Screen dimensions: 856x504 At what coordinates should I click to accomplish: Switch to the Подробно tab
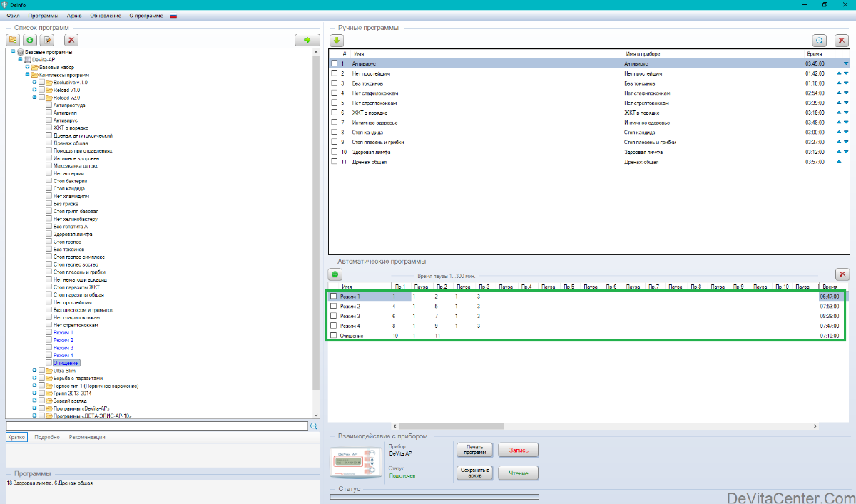pos(47,437)
